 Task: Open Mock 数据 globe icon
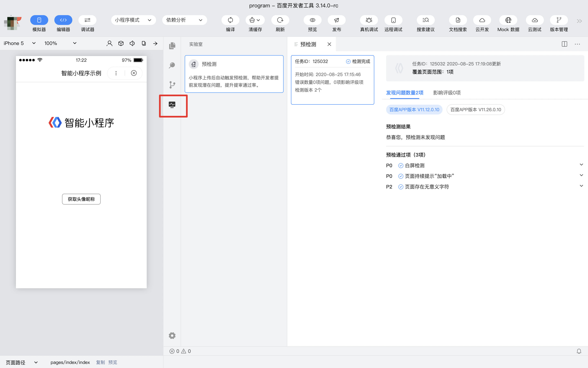(508, 20)
